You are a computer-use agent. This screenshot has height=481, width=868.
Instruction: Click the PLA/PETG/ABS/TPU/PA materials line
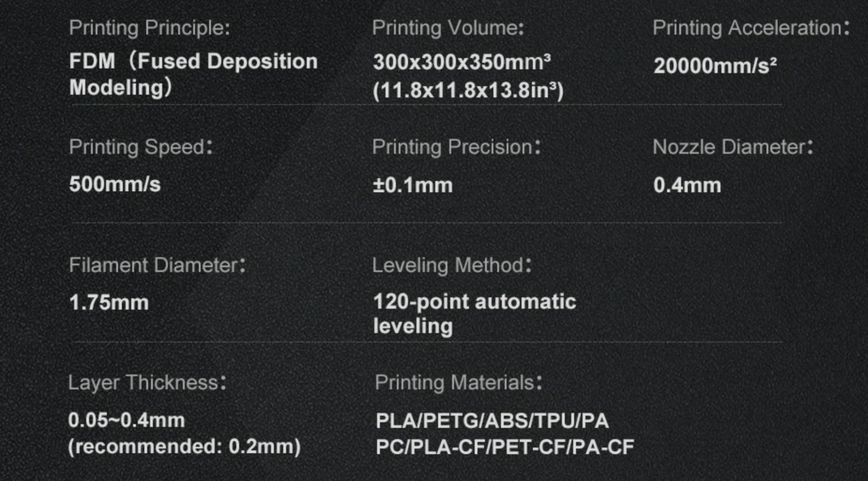tap(492, 421)
